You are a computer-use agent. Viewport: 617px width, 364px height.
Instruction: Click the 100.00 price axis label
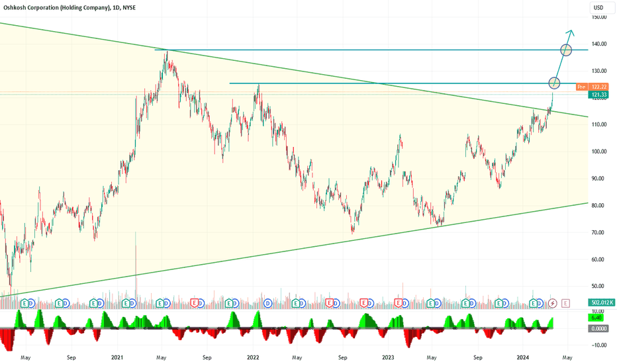click(598, 152)
